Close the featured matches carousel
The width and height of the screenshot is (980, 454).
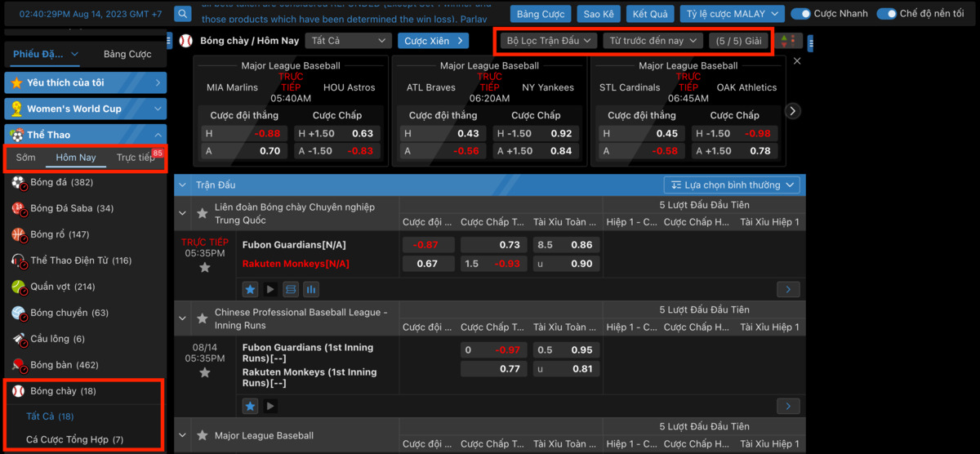[x=797, y=61]
